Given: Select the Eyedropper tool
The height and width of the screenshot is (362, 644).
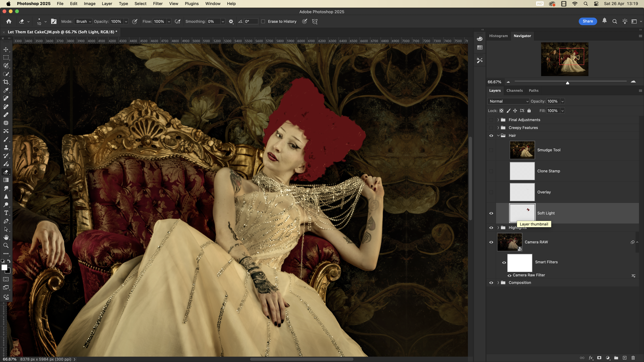Looking at the screenshot, I should [x=6, y=90].
